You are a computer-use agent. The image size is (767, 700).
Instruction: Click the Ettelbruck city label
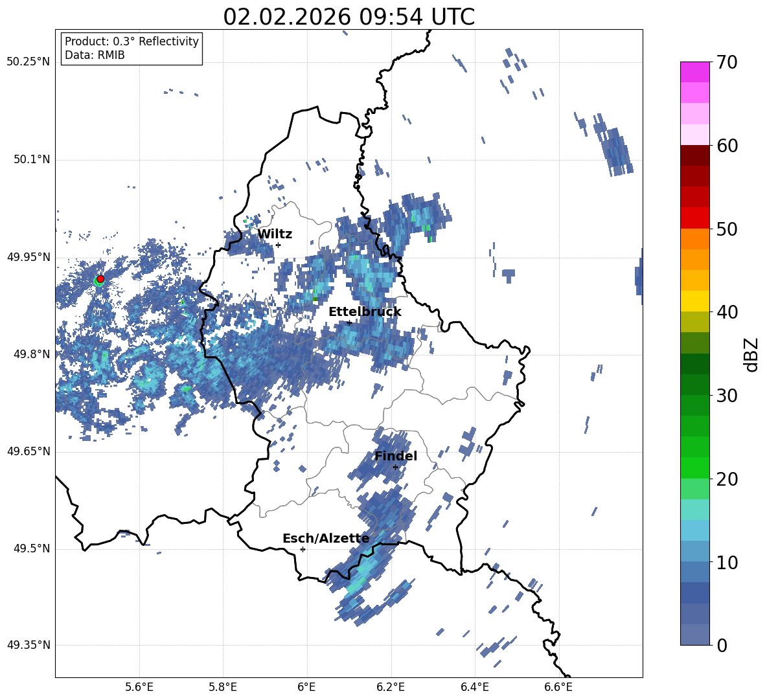365,312
